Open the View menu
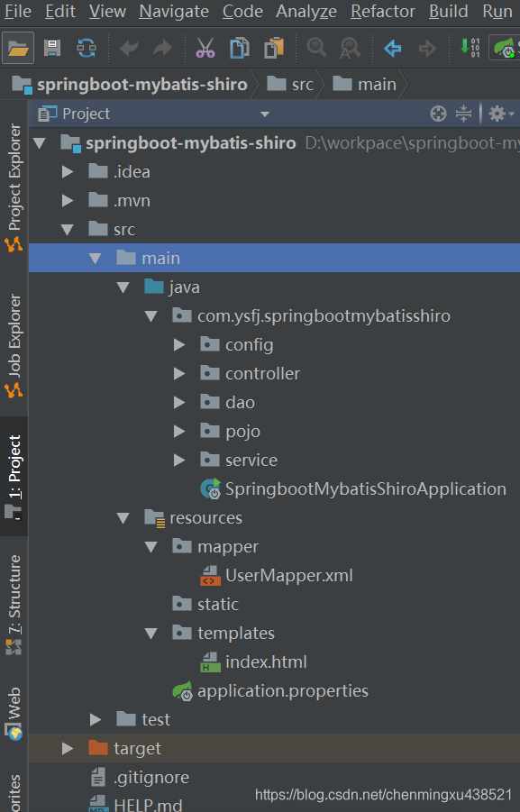Image resolution: width=520 pixels, height=812 pixels. point(107,12)
